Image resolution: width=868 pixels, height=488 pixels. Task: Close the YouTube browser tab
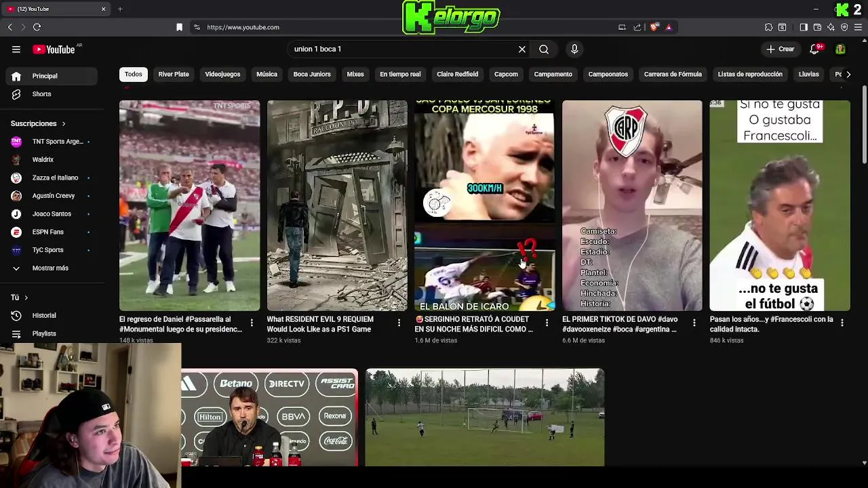coord(104,9)
